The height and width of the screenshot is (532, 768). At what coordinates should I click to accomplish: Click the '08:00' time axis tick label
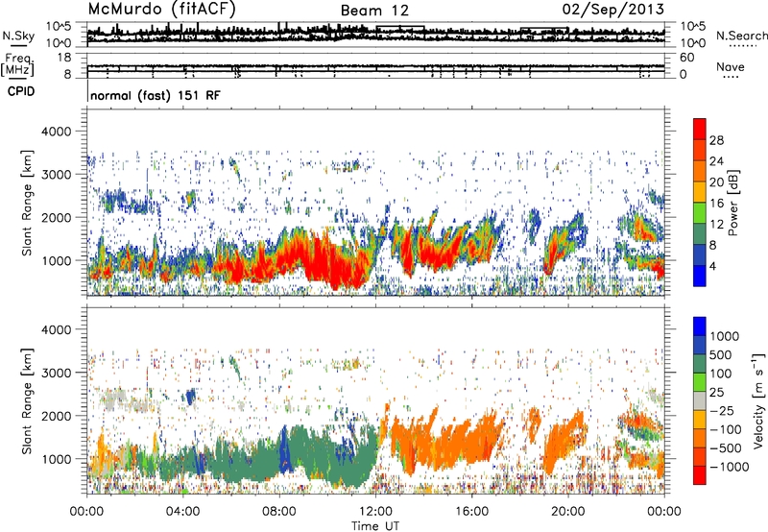click(279, 512)
